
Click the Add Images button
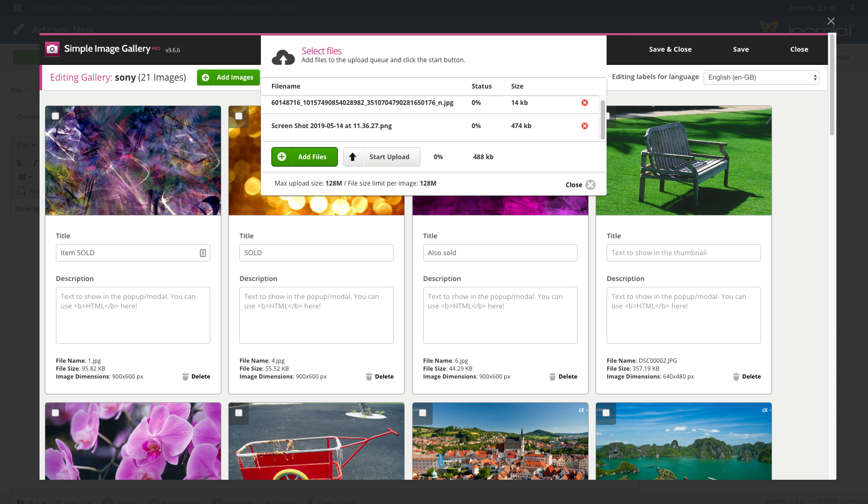click(x=228, y=77)
